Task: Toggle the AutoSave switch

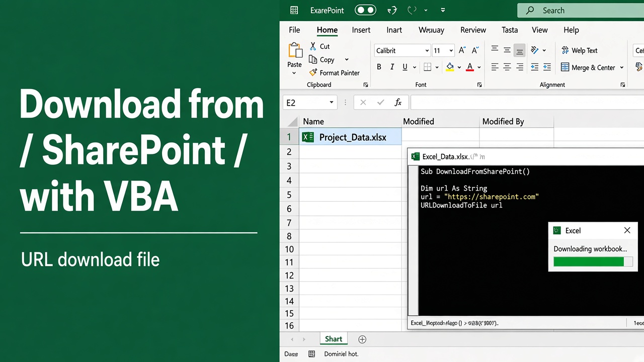Action: (x=365, y=10)
